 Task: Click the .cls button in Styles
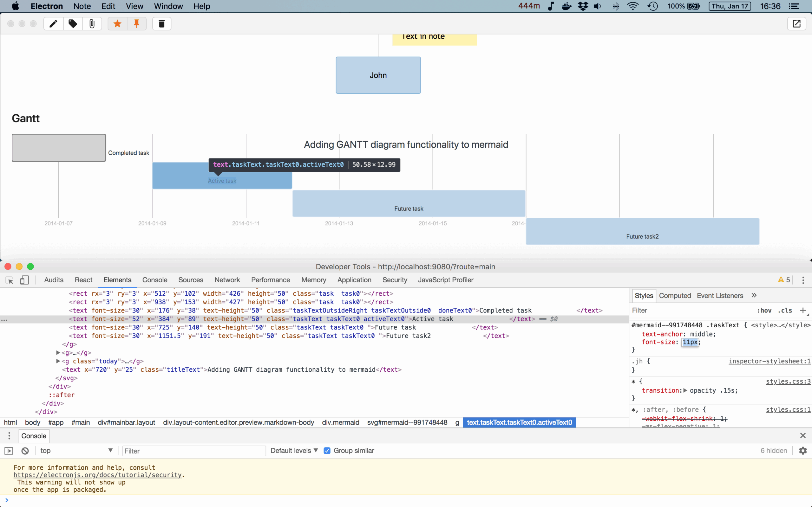coord(785,311)
